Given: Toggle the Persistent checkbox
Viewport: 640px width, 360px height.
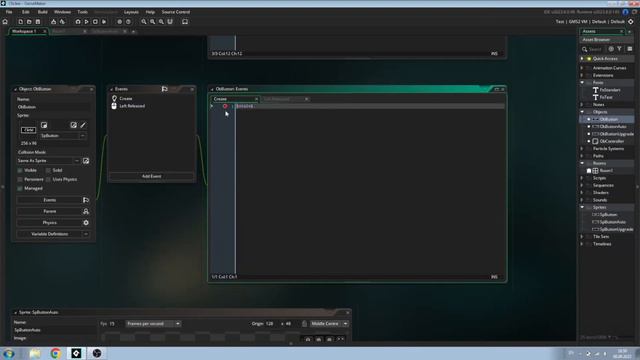Looking at the screenshot, I should click(x=20, y=179).
